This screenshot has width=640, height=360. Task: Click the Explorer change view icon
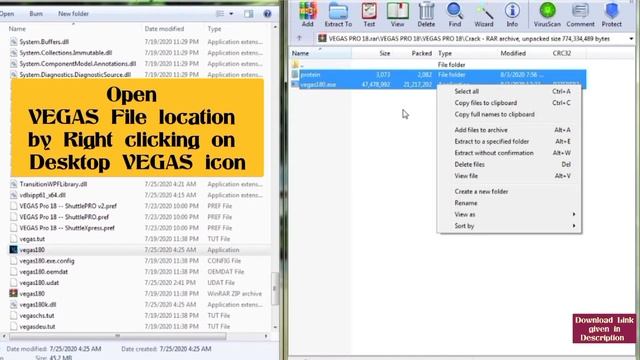pyautogui.click(x=220, y=14)
